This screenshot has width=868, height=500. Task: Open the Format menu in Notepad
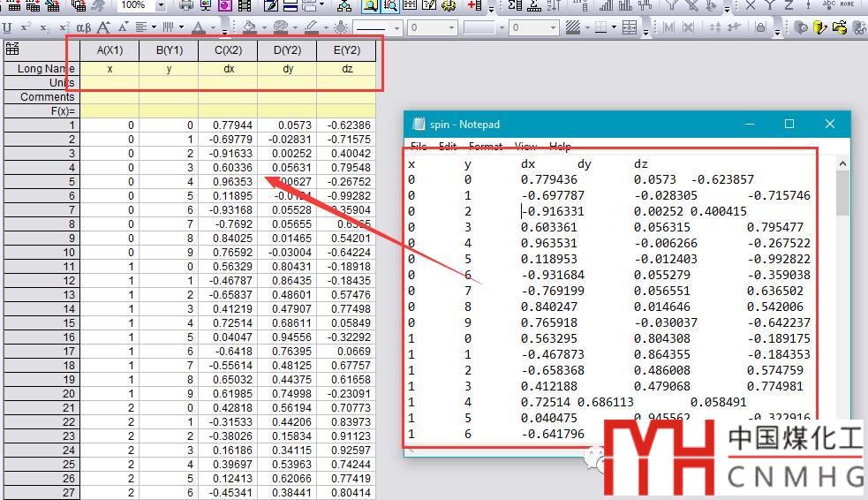click(x=485, y=147)
